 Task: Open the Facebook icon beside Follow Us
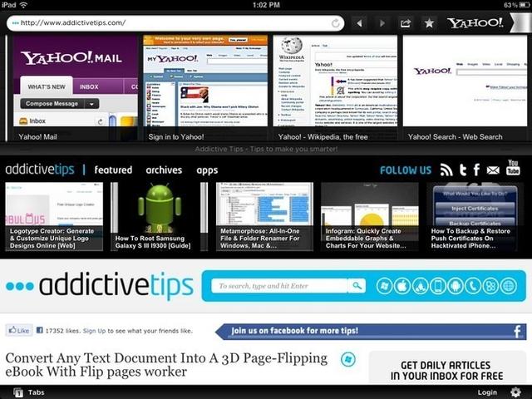click(476, 170)
